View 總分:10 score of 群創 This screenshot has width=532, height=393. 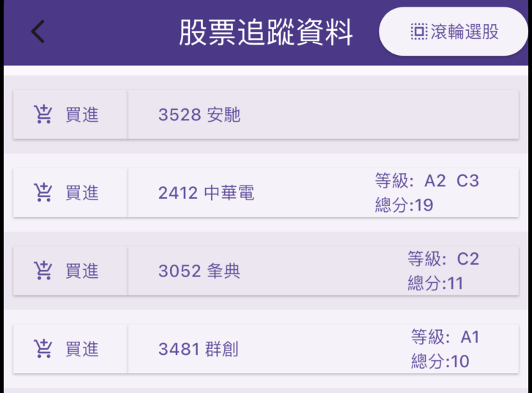click(x=440, y=361)
